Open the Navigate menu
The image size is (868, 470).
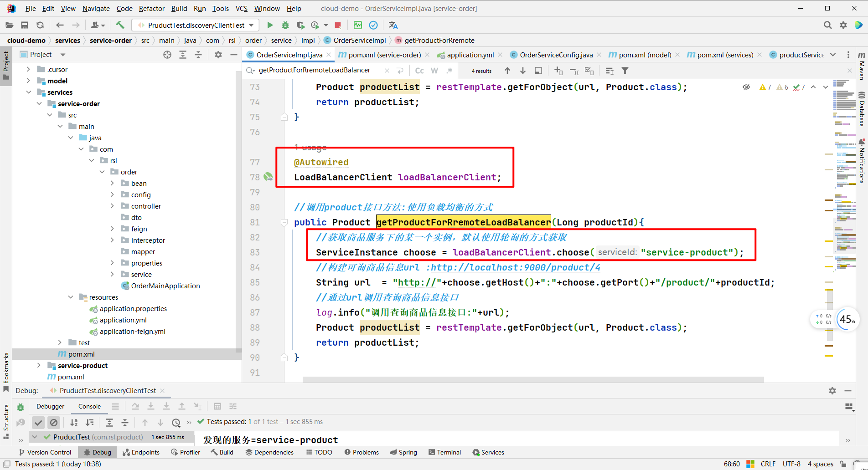coord(96,8)
